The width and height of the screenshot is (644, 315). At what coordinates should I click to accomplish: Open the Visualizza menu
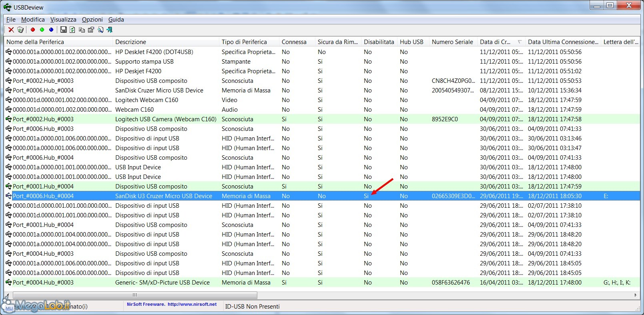pyautogui.click(x=63, y=19)
